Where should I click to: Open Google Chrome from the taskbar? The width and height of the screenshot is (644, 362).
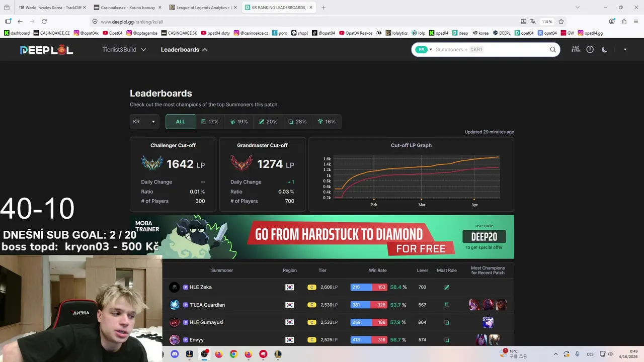tap(233, 354)
